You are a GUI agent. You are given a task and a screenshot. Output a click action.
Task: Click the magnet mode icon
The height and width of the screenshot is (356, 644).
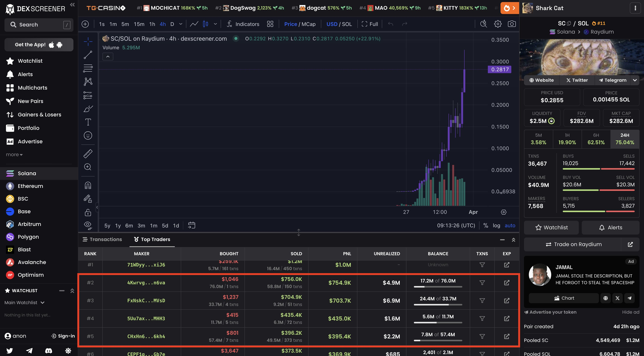[88, 185]
